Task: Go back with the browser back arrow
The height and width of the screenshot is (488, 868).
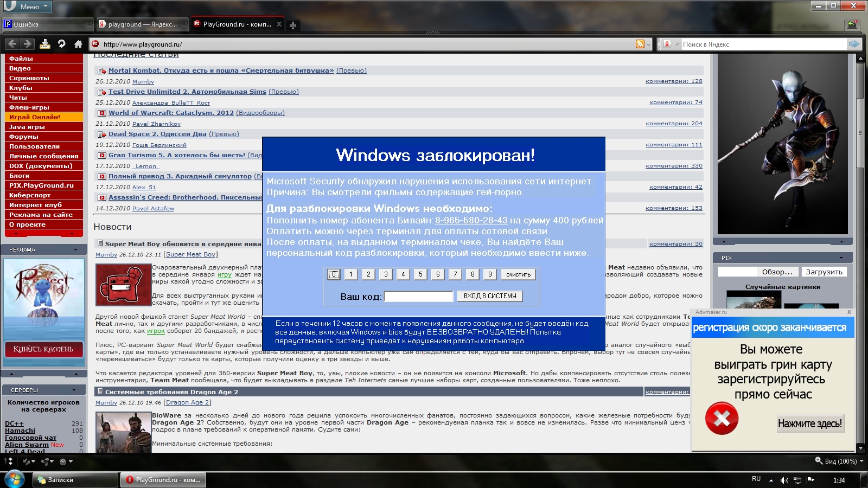Action: [x=13, y=44]
